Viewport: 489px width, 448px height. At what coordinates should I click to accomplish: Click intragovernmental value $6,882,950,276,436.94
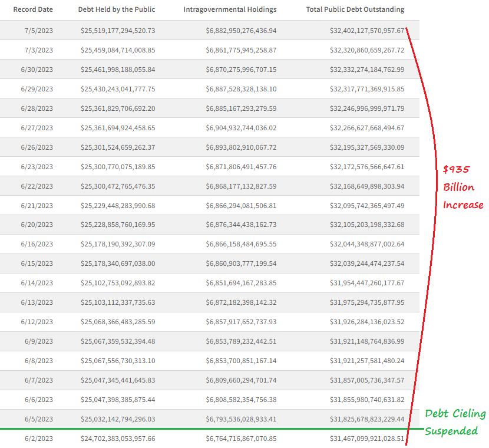(x=241, y=31)
